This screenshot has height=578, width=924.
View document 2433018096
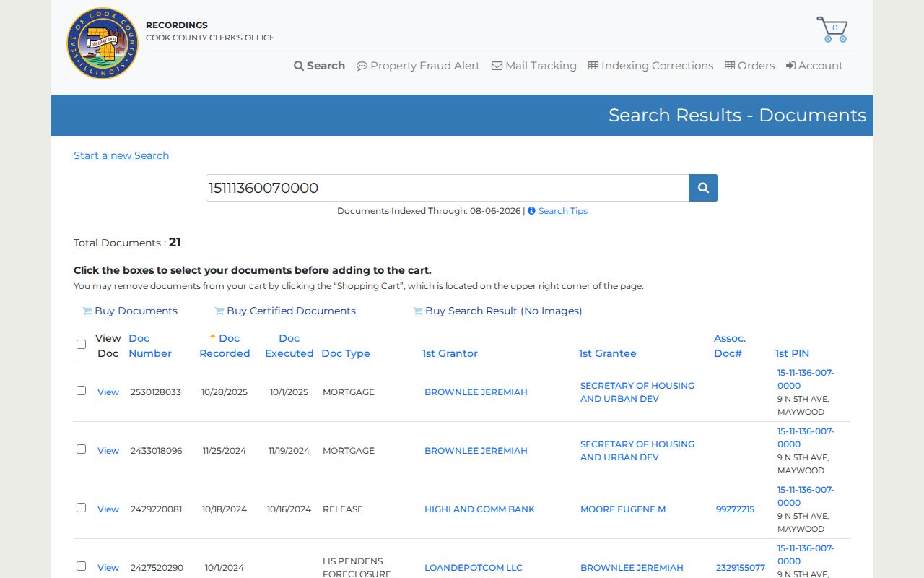108,451
